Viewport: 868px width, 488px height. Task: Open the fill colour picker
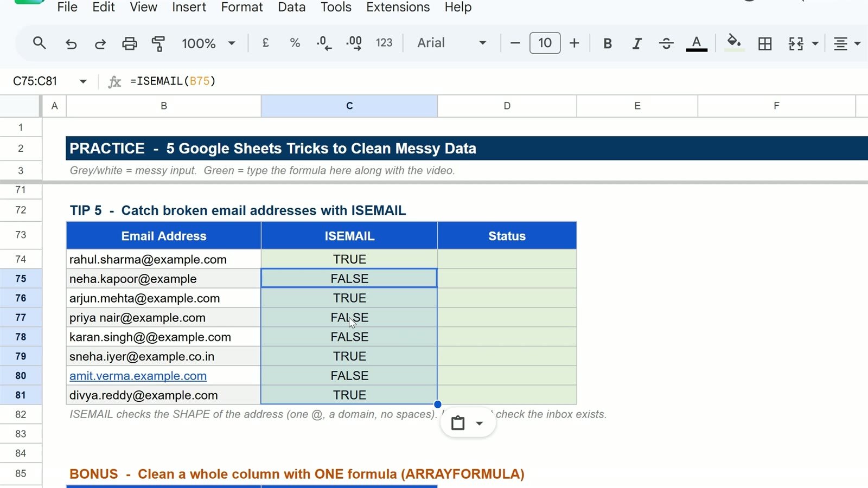(734, 43)
